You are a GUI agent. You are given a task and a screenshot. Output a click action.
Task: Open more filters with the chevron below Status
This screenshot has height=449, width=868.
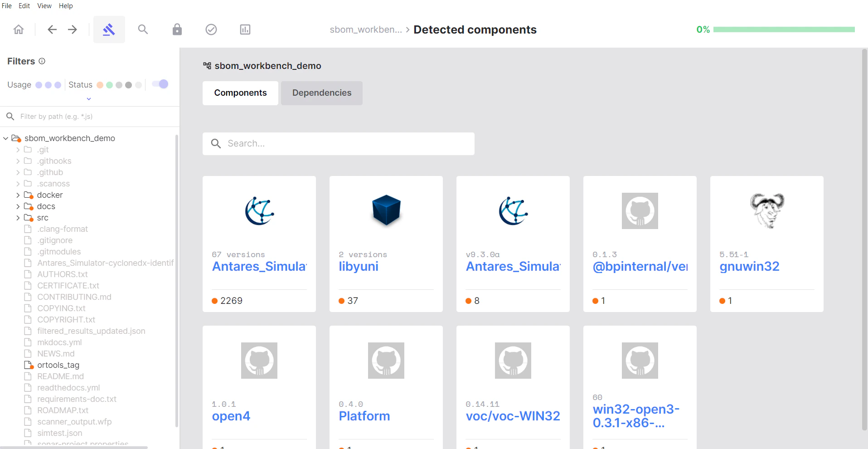(x=88, y=98)
